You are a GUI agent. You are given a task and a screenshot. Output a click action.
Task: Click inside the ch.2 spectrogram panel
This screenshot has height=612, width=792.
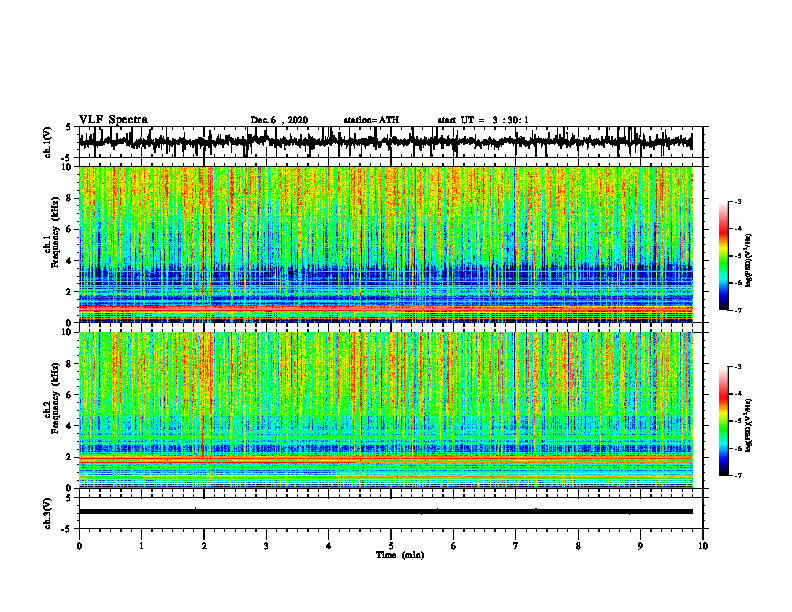tap(385, 410)
